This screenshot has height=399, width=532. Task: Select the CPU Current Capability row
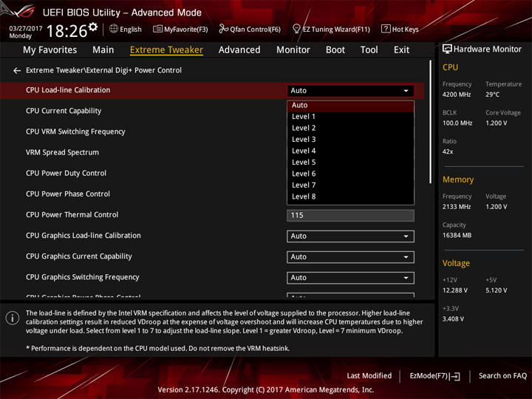pos(64,111)
